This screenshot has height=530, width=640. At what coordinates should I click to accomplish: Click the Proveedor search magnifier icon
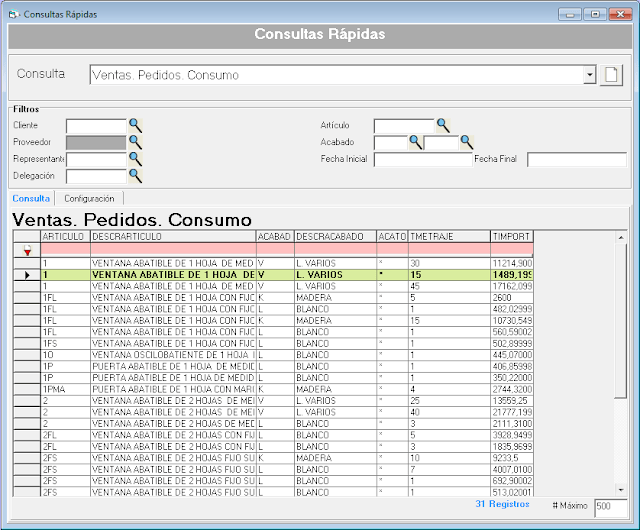click(135, 142)
